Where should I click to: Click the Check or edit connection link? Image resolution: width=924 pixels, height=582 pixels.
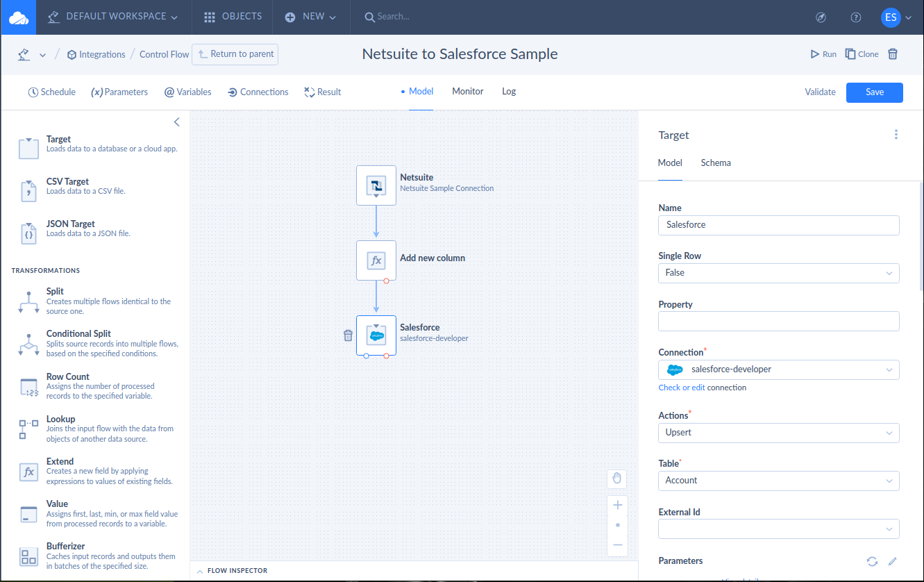(x=682, y=388)
